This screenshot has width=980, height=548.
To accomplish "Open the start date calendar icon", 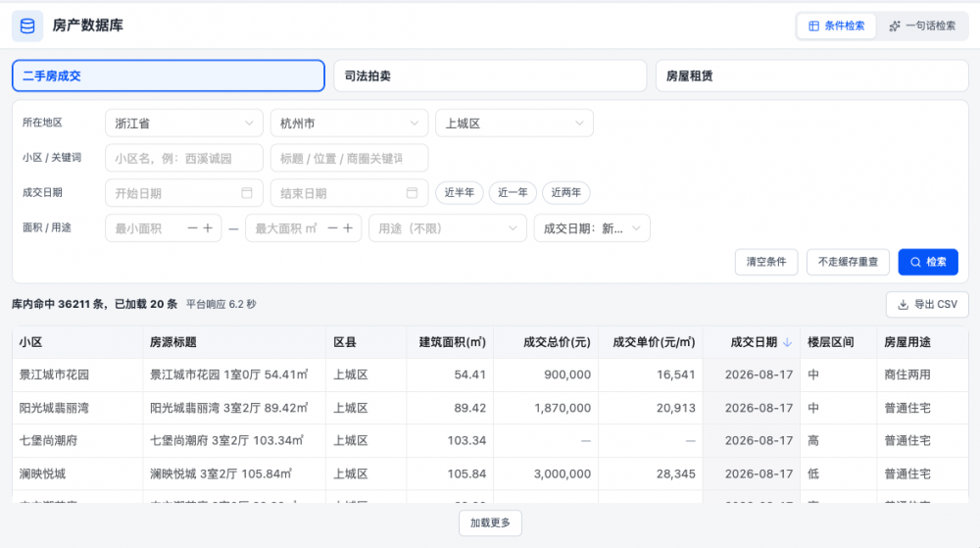I will pos(247,193).
